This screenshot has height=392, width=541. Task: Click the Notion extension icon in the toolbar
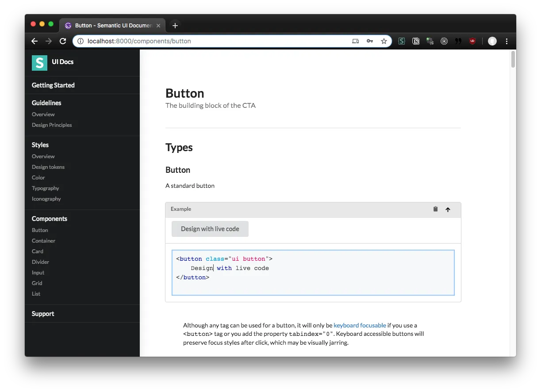point(416,41)
